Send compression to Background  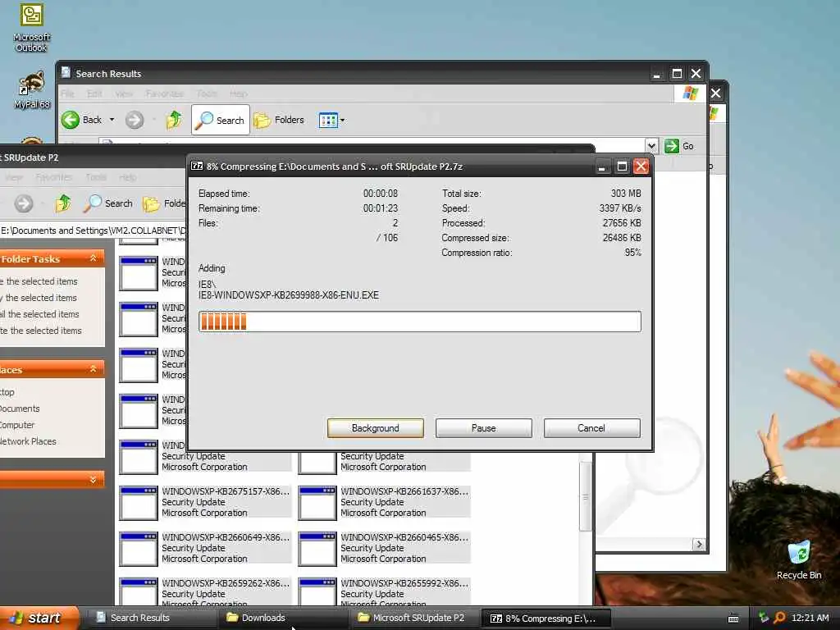click(375, 428)
